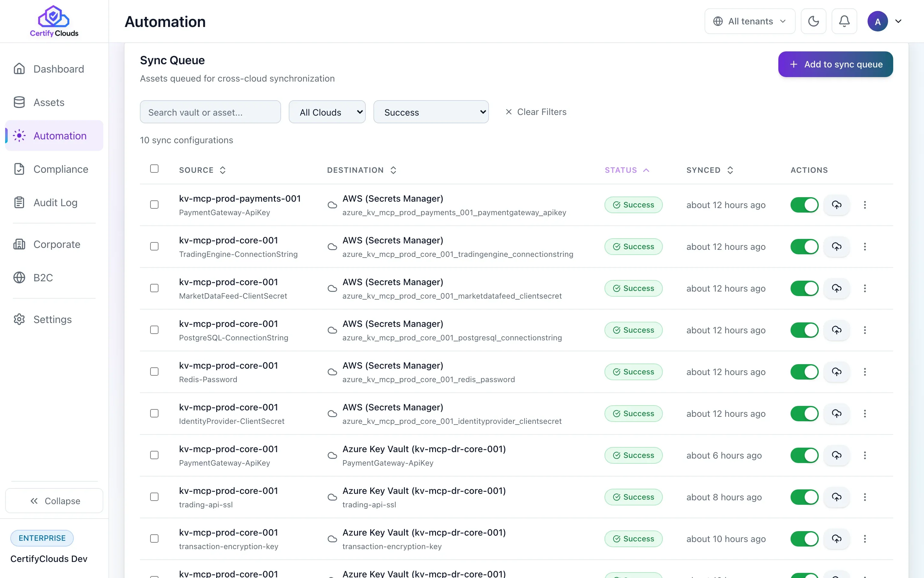The image size is (924, 578).
Task: Open Settings in sidebar
Action: coord(54,319)
